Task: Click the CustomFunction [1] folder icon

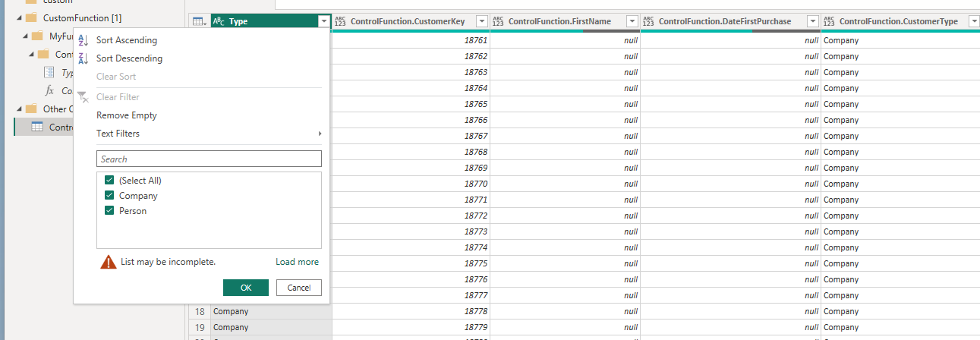Action: tap(31, 17)
